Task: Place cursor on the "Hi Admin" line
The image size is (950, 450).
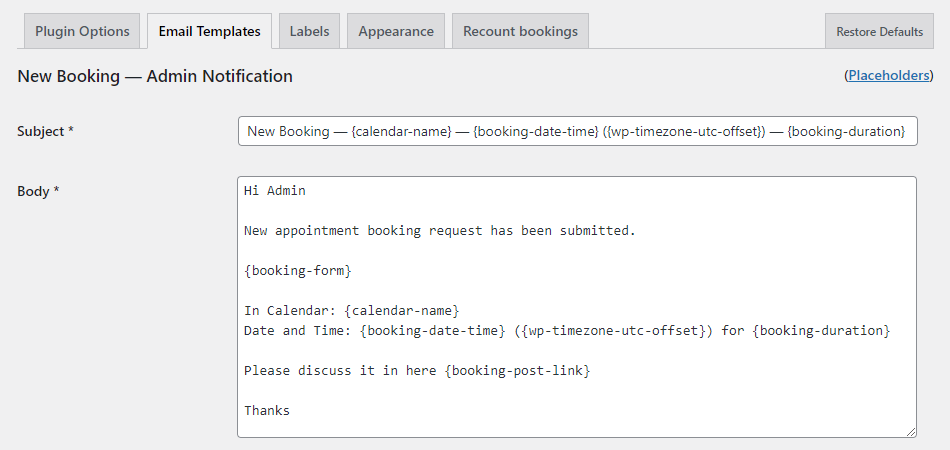Action: [275, 190]
